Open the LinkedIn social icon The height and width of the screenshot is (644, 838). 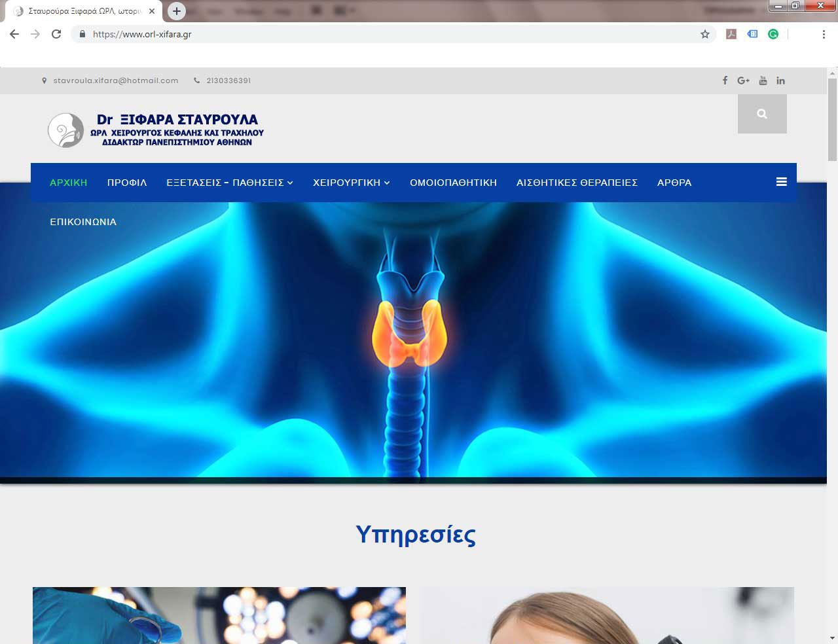tap(780, 80)
